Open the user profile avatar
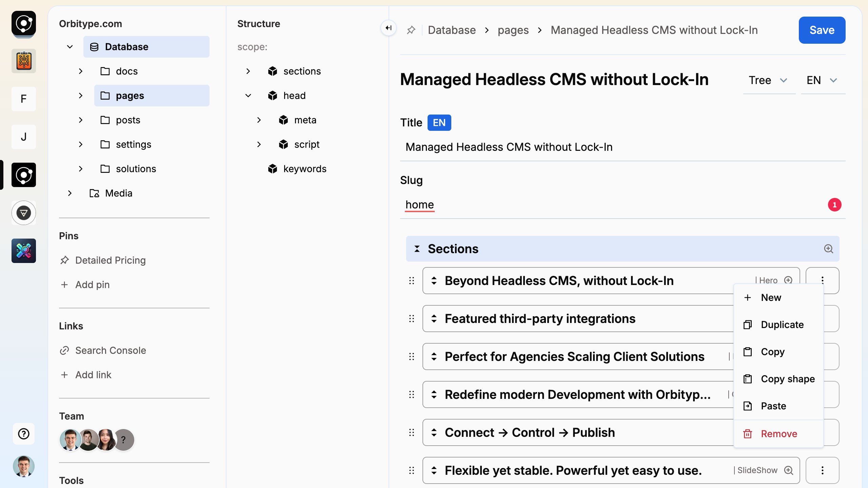 (x=24, y=466)
